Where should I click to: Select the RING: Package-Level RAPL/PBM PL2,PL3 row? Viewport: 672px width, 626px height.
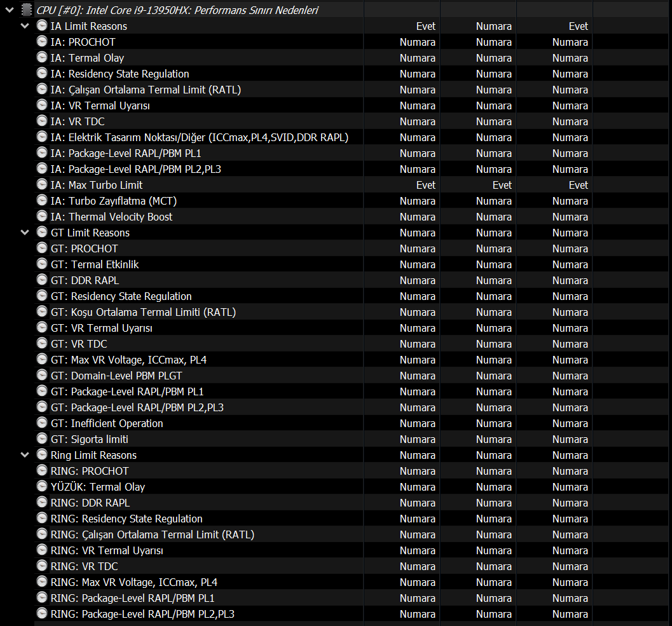pyautogui.click(x=353, y=613)
